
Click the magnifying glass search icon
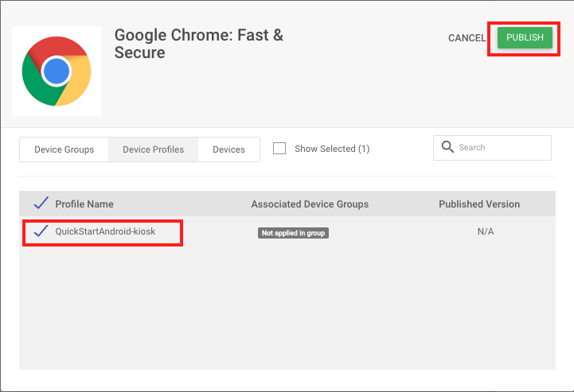(447, 147)
